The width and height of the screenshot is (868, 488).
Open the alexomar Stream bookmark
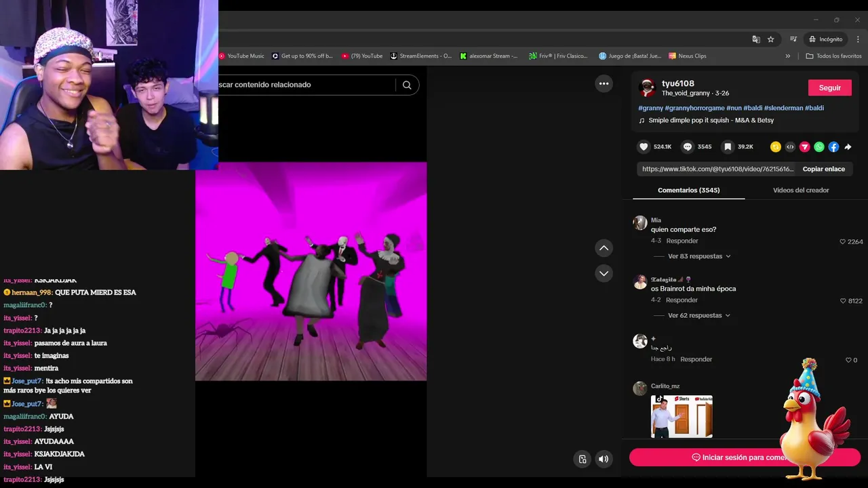(489, 56)
